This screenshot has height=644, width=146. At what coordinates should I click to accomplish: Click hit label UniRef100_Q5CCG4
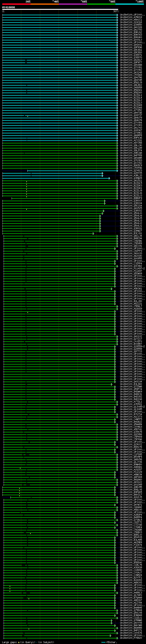click(x=131, y=206)
